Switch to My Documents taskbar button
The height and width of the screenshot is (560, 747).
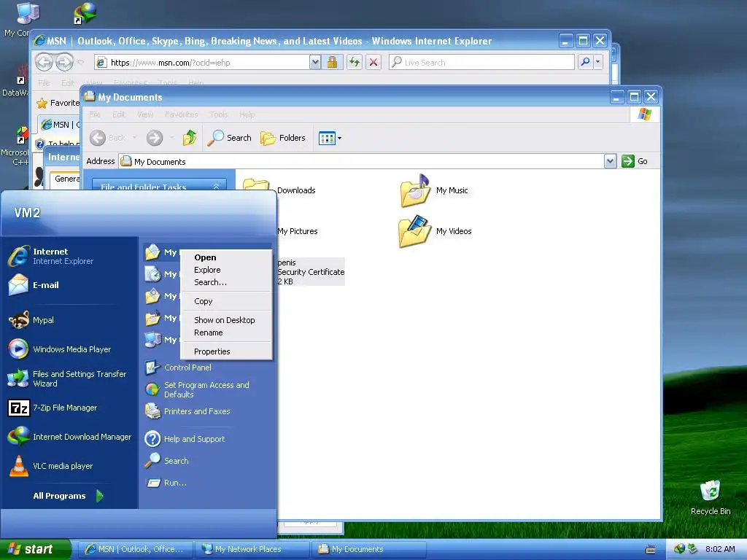coord(368,549)
